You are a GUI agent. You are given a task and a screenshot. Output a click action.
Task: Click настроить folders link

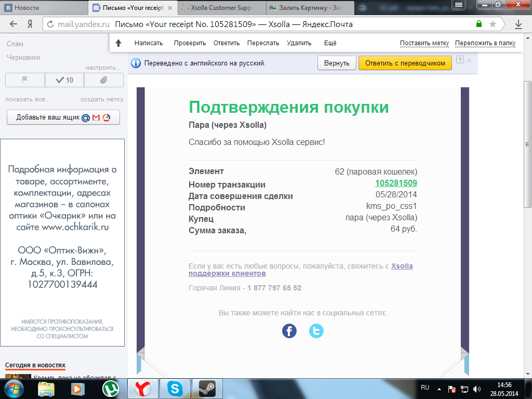point(103,68)
